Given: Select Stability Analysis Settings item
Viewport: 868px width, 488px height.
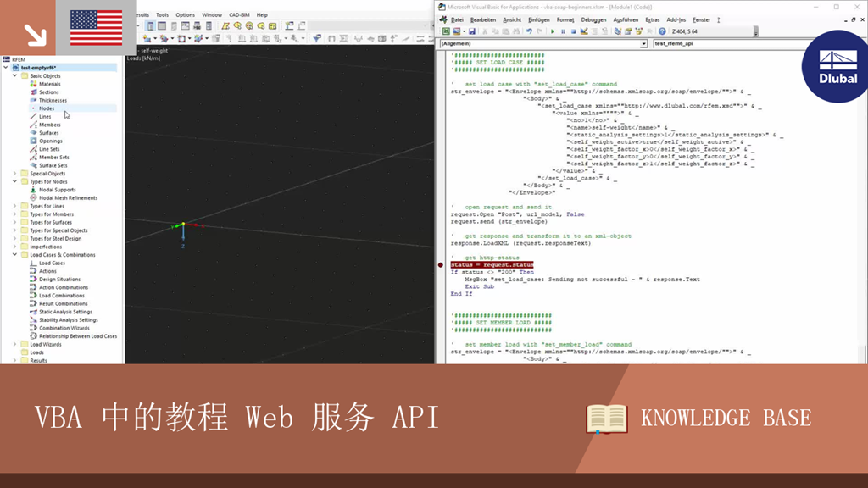Looking at the screenshot, I should [x=68, y=319].
